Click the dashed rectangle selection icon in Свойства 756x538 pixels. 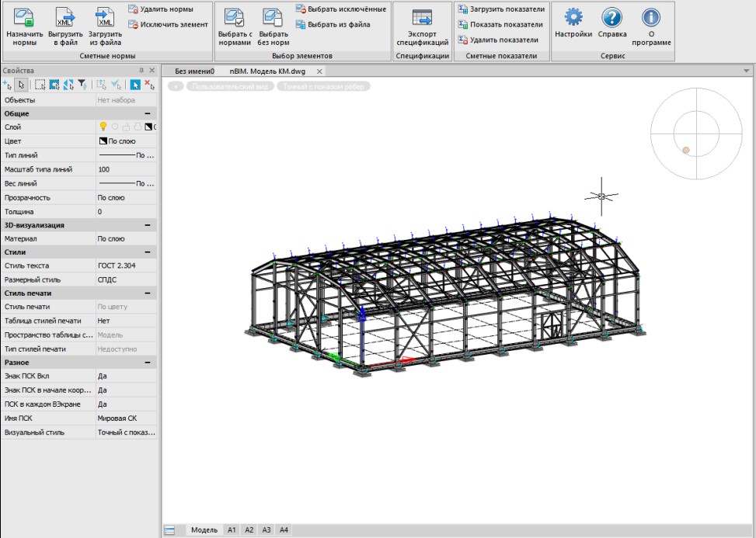click(40, 85)
